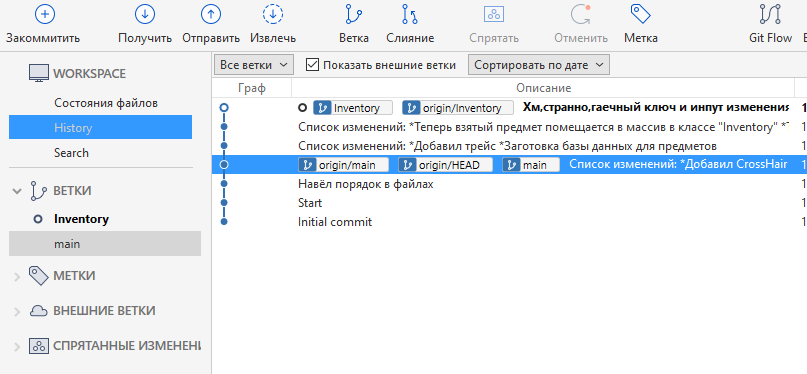Viewport: 807px width, 374px height.
Task: Toggle Показать внешние ветки checkbox
Action: (312, 65)
